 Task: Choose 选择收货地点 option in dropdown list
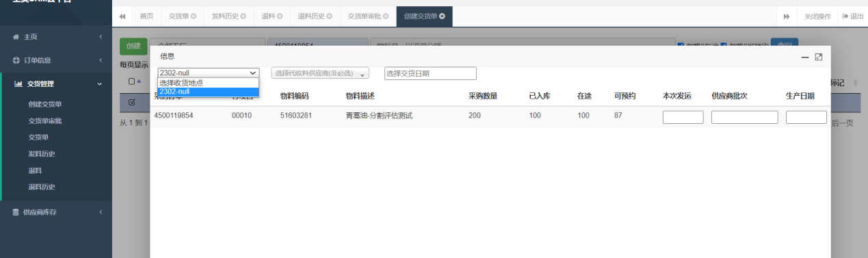tap(209, 83)
